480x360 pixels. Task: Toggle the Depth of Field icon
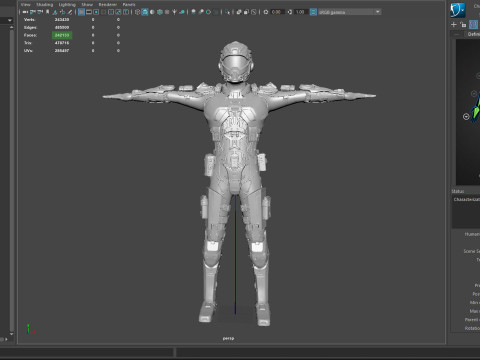[216, 12]
